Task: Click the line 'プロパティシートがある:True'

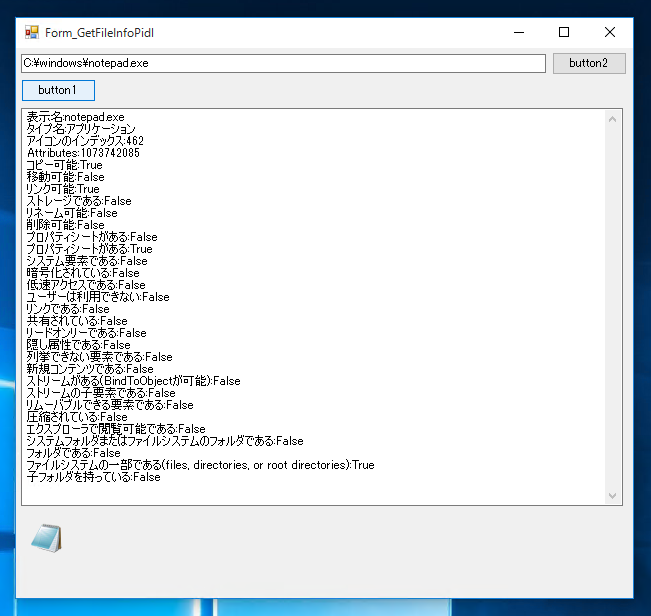Action: coord(90,249)
